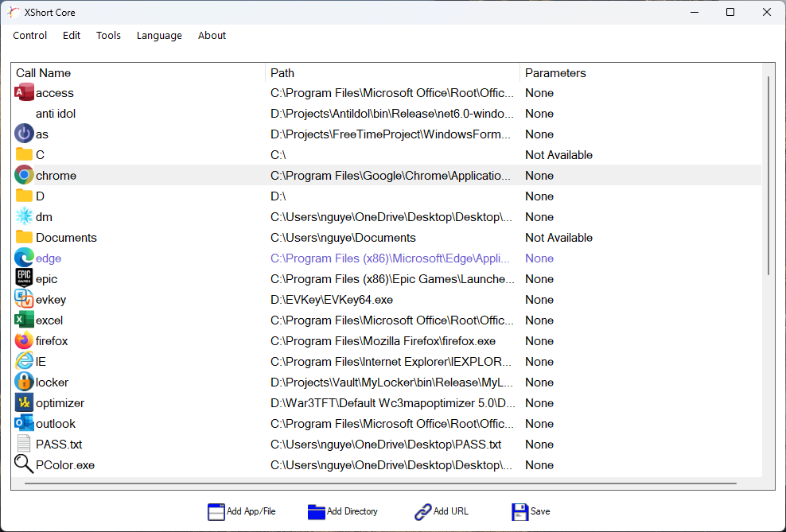This screenshot has height=532, width=786.
Task: Select the 'PASS.txt' call name
Action: click(x=59, y=445)
